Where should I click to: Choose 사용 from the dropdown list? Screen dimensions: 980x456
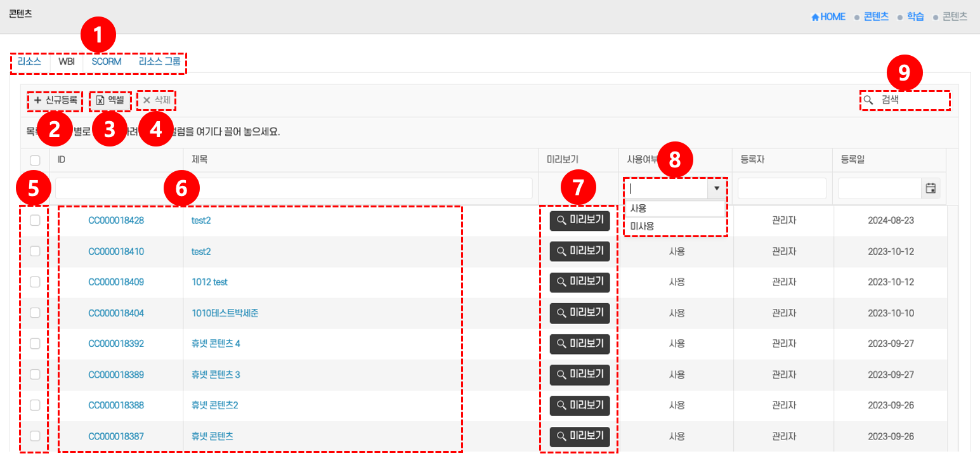tap(638, 209)
